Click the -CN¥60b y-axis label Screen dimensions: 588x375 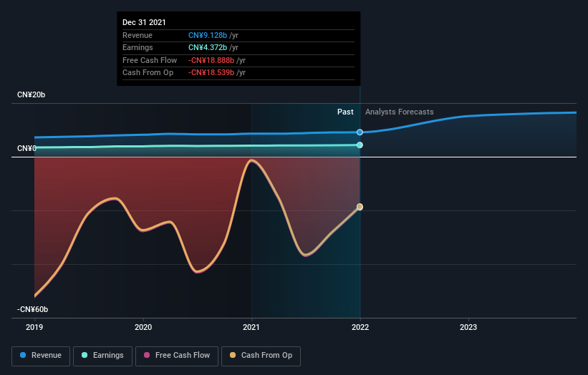33,309
